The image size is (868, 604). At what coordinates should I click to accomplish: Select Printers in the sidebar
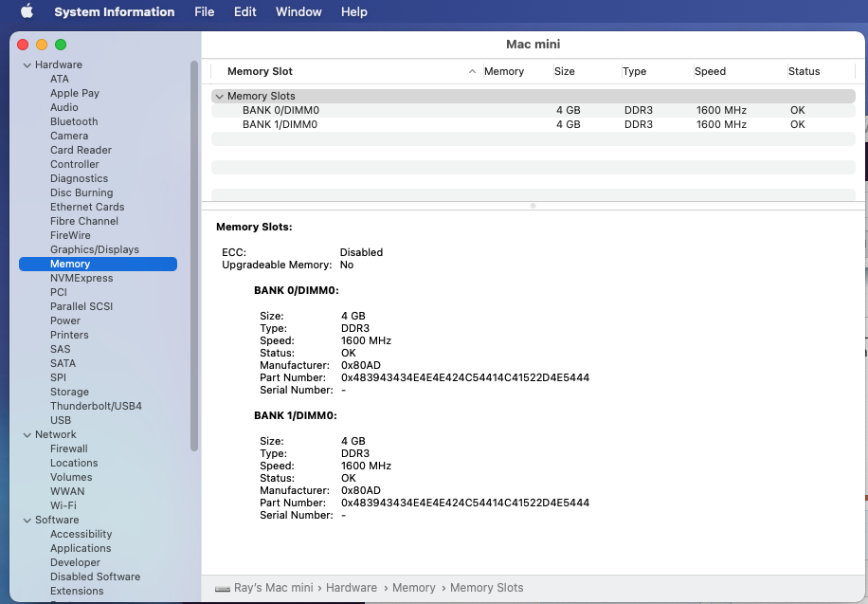(69, 336)
